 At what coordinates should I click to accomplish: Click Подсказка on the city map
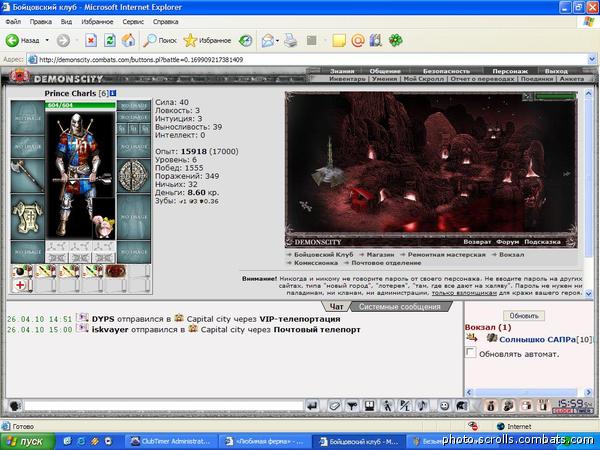click(x=542, y=242)
